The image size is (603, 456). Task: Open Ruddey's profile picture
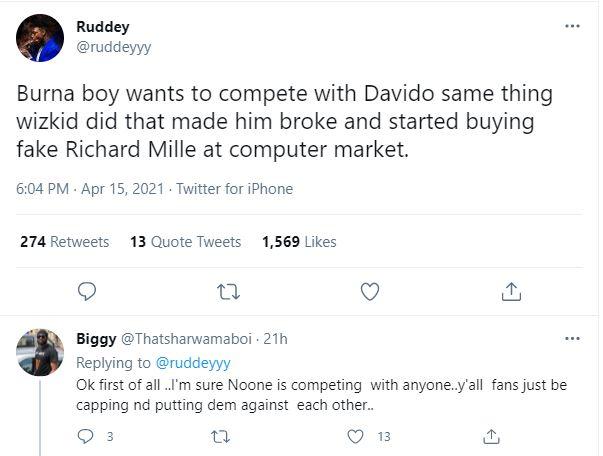tap(40, 37)
